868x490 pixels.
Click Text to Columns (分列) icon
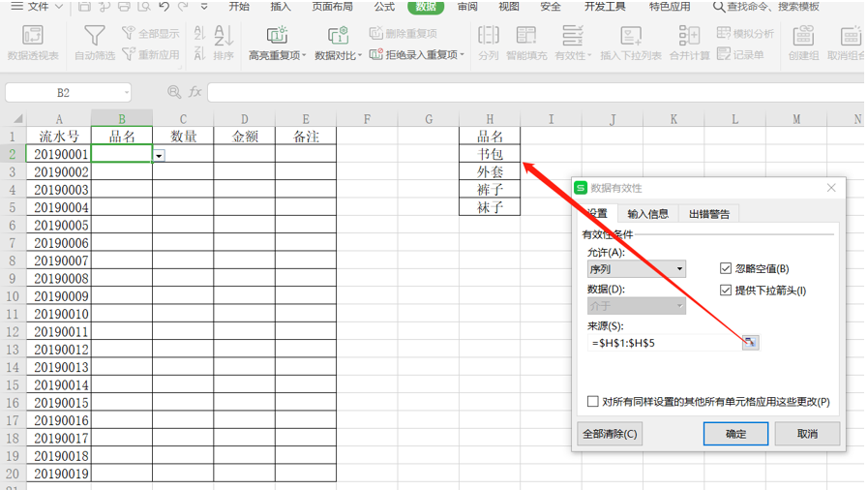pos(489,36)
